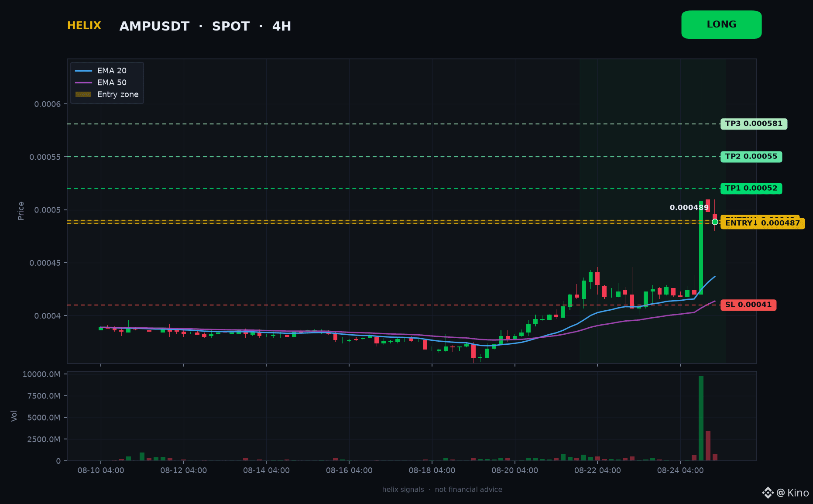Viewport: 813px width, 504px height.
Task: Click the blue EMA 20 legend line swatch
Action: (83, 71)
